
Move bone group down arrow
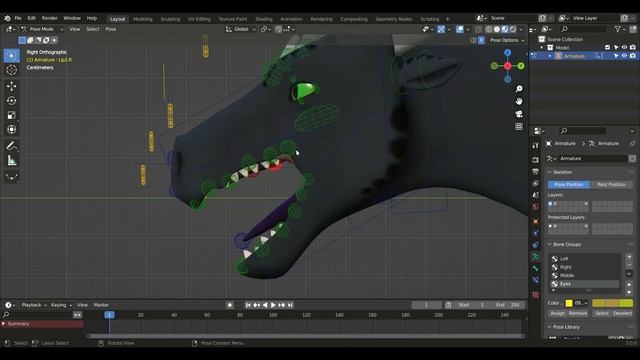[629, 292]
